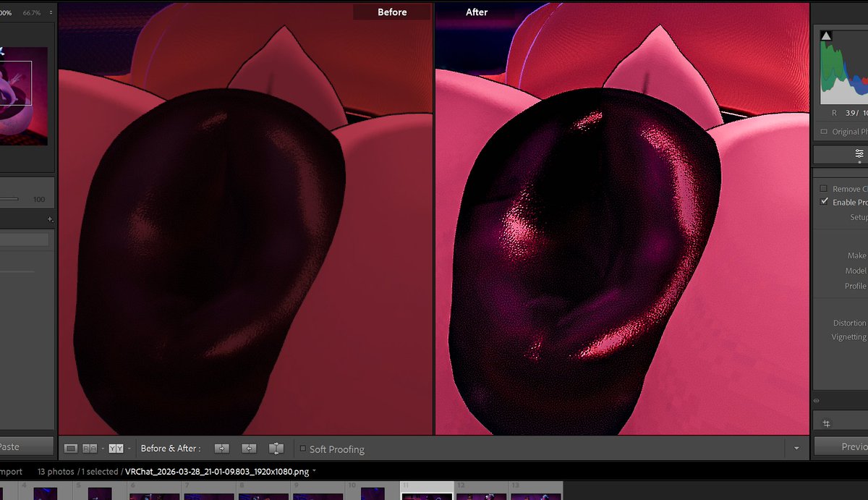This screenshot has width=868, height=500.
Task: Click the Navigator preview thumbnail
Action: 24,96
